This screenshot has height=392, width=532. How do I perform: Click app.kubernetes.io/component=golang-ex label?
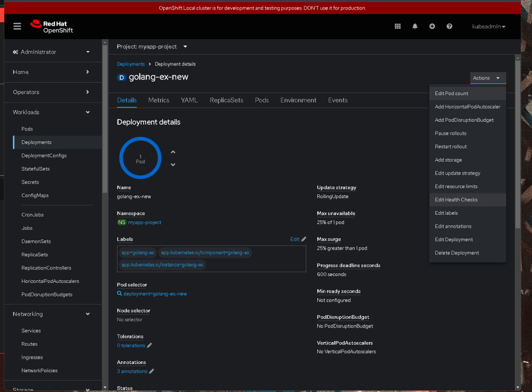pyautogui.click(x=205, y=253)
